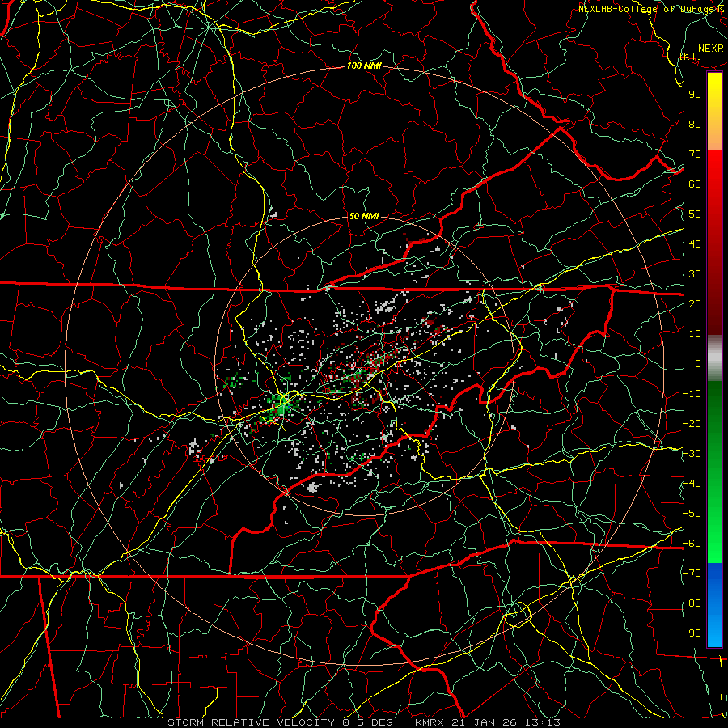Click the -20 scale label

coord(692,423)
